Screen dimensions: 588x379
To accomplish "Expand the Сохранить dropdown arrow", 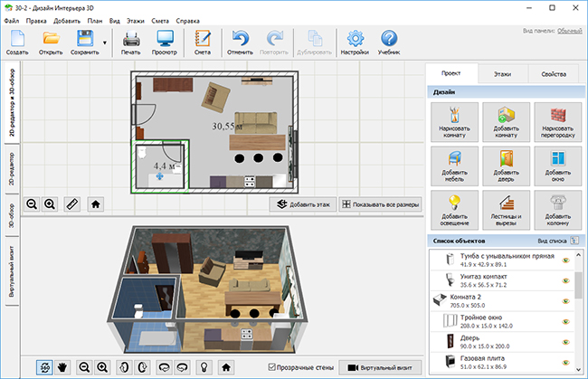I will pos(105,43).
